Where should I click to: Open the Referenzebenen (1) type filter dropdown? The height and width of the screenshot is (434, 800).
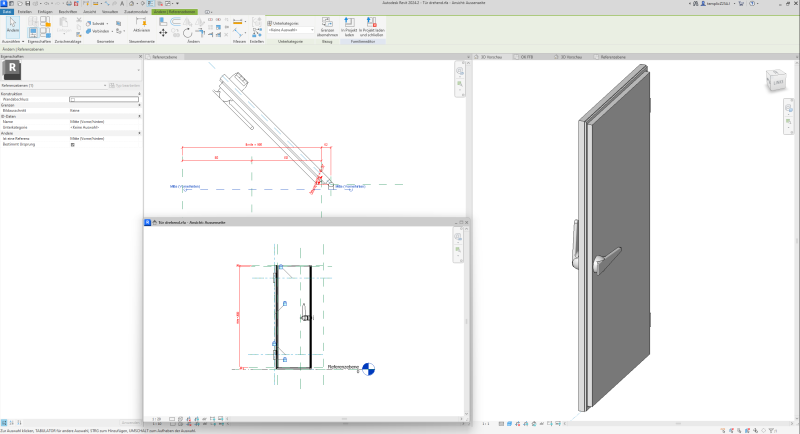(54, 86)
